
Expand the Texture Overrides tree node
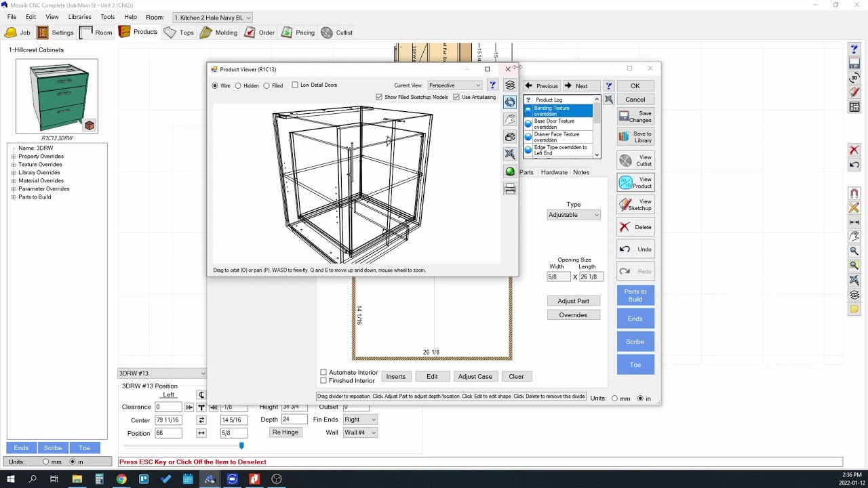point(13,165)
